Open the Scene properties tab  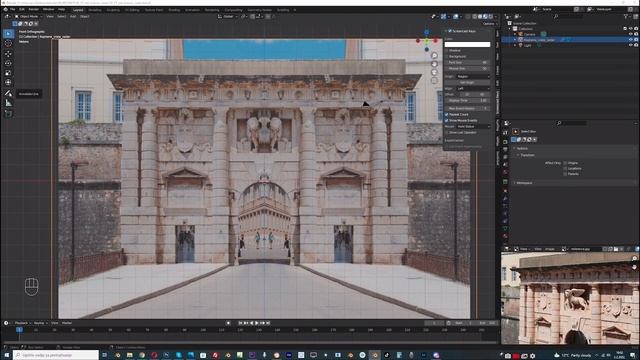pos(505,164)
